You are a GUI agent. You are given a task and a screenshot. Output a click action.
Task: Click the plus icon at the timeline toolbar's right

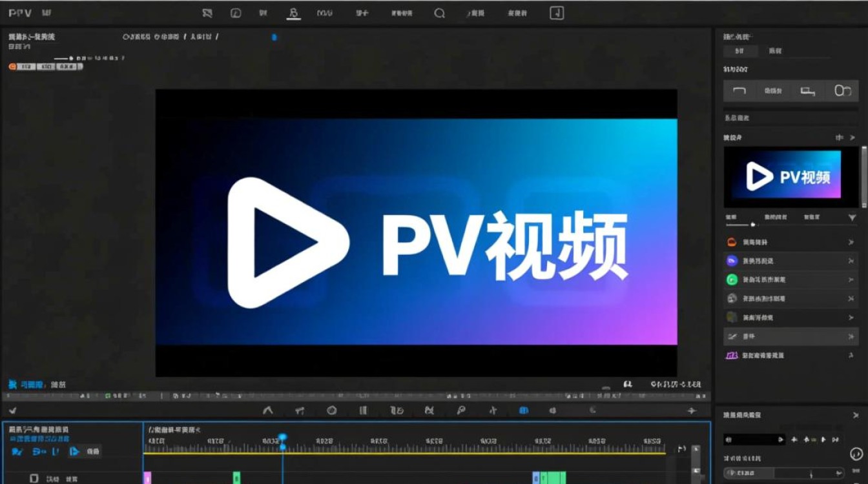click(692, 410)
